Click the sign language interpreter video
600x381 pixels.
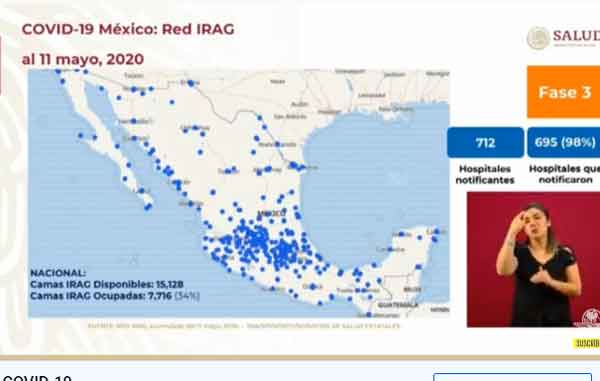[533, 259]
